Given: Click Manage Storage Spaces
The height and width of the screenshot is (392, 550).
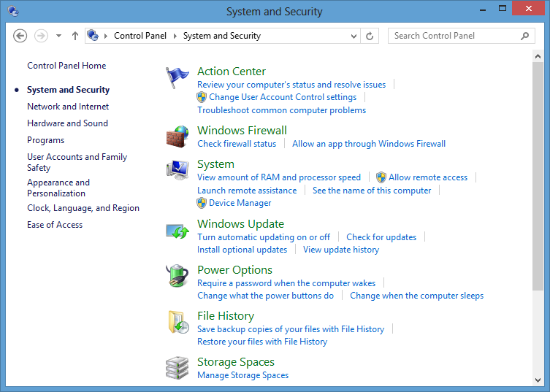Looking at the screenshot, I should [x=242, y=375].
